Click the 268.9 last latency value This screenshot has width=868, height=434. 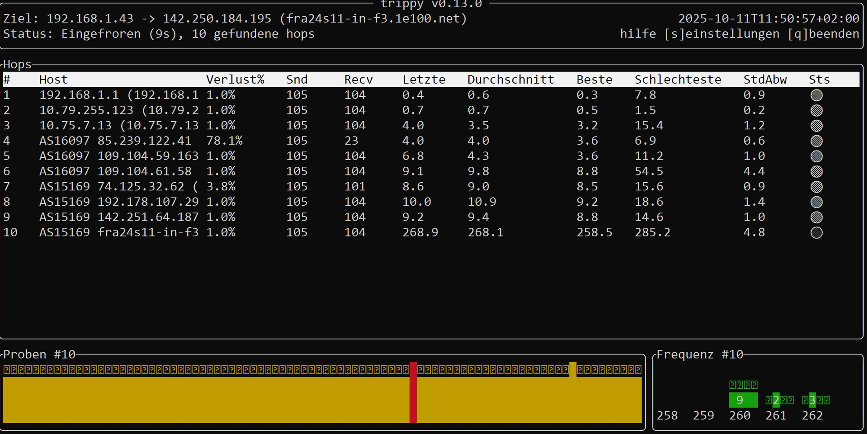(x=420, y=232)
